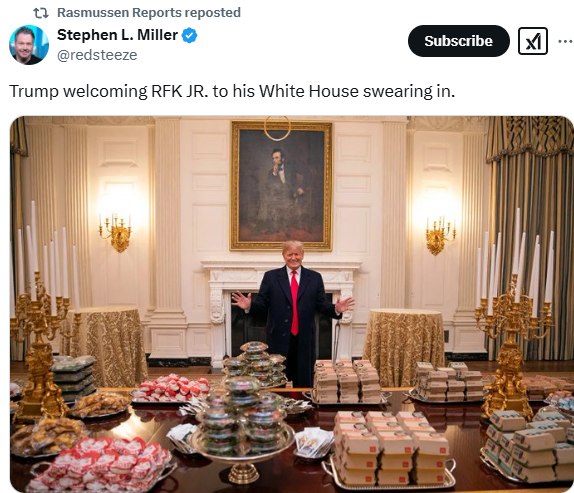Click the glowing wall sconce right of portrait
The width and height of the screenshot is (574, 493).
(440, 234)
